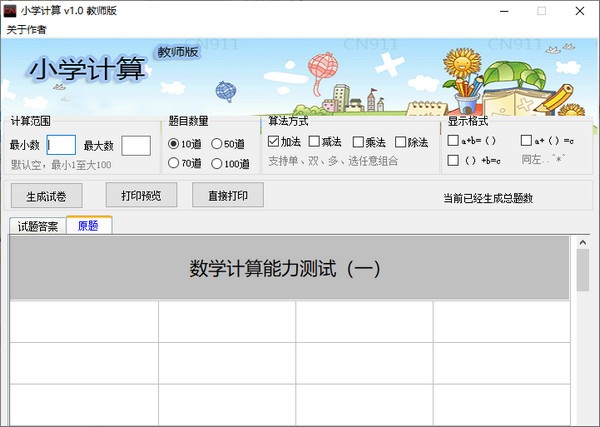
Task: Enable the 除法 checkbox
Action: click(x=402, y=142)
